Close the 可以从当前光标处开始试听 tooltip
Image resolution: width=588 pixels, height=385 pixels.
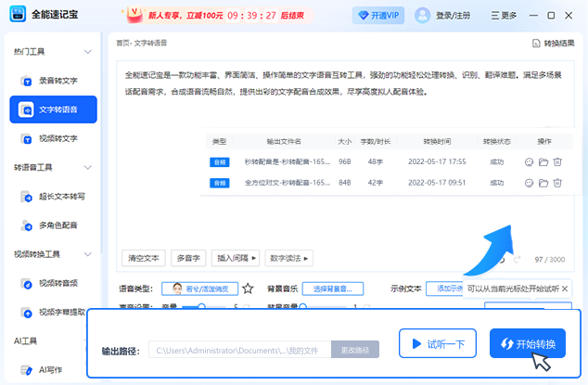coord(565,289)
